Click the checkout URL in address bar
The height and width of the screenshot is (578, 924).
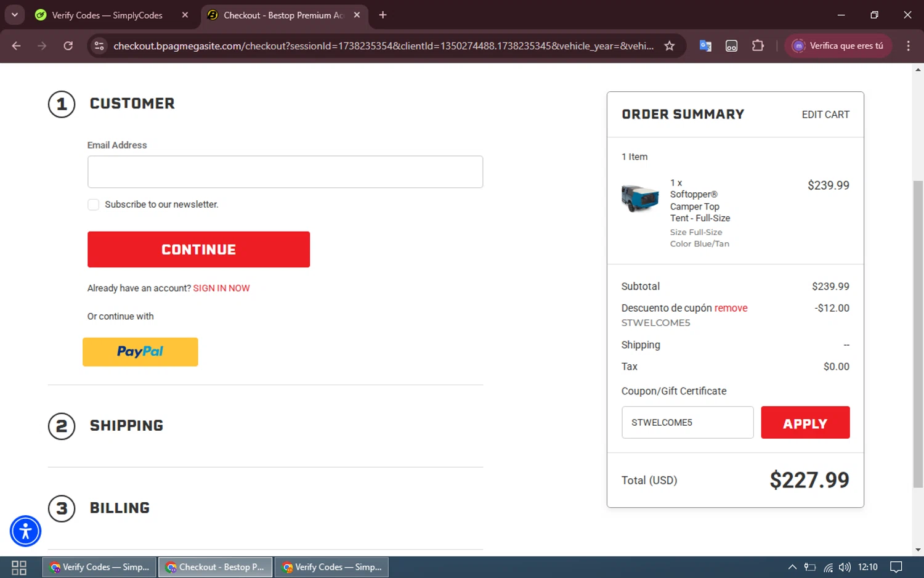point(383,46)
